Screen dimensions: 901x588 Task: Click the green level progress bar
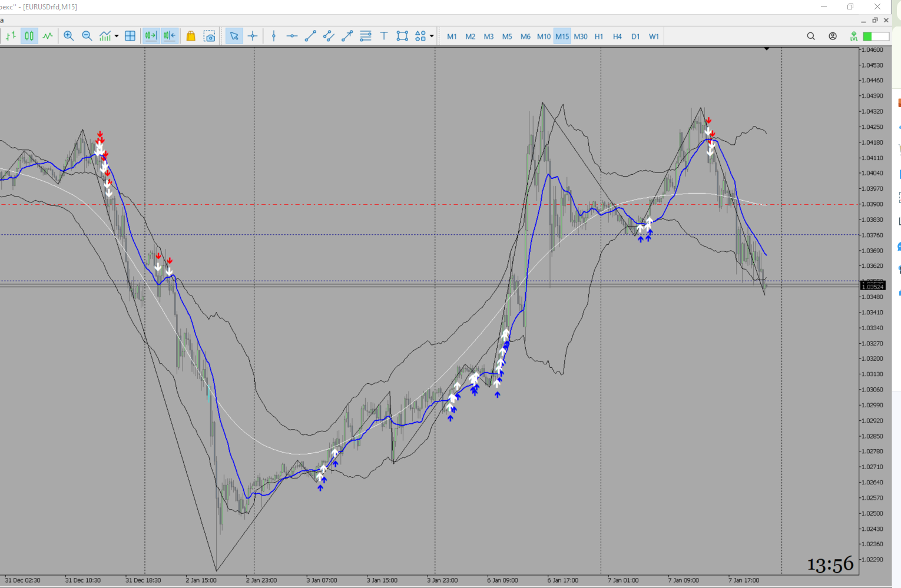876,36
